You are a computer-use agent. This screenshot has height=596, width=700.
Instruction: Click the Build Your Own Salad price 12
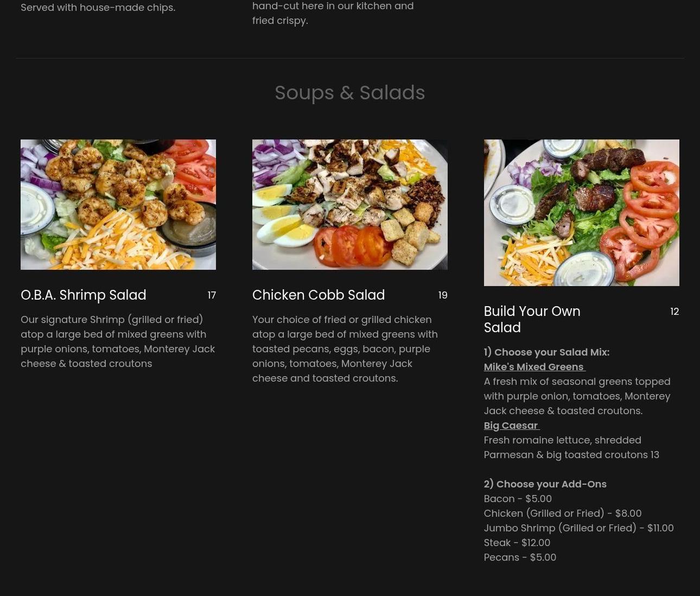click(x=674, y=312)
